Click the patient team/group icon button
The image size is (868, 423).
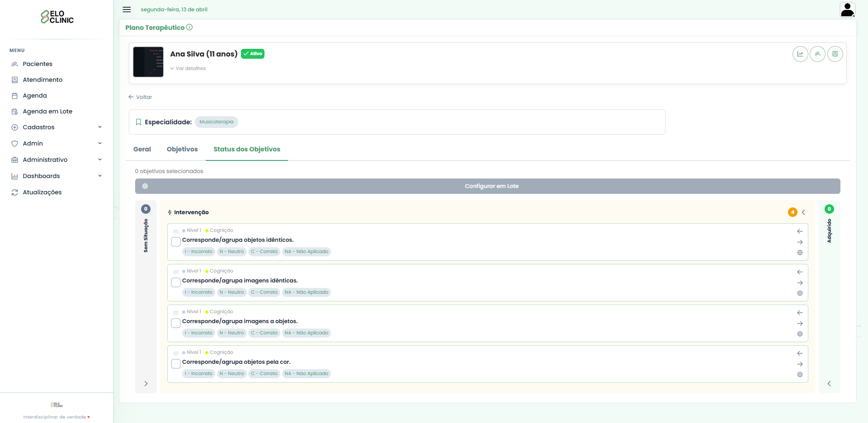coord(817,54)
